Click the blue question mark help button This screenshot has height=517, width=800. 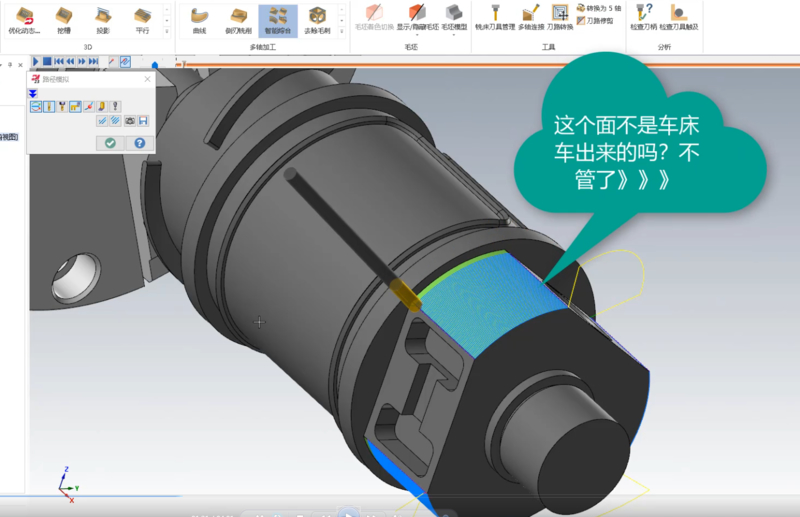(x=139, y=143)
